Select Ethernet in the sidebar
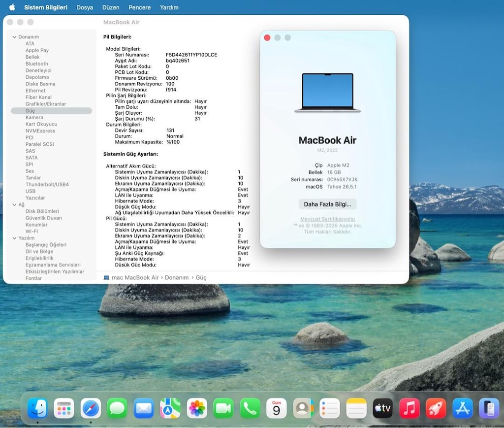This screenshot has width=504, height=428. (35, 91)
